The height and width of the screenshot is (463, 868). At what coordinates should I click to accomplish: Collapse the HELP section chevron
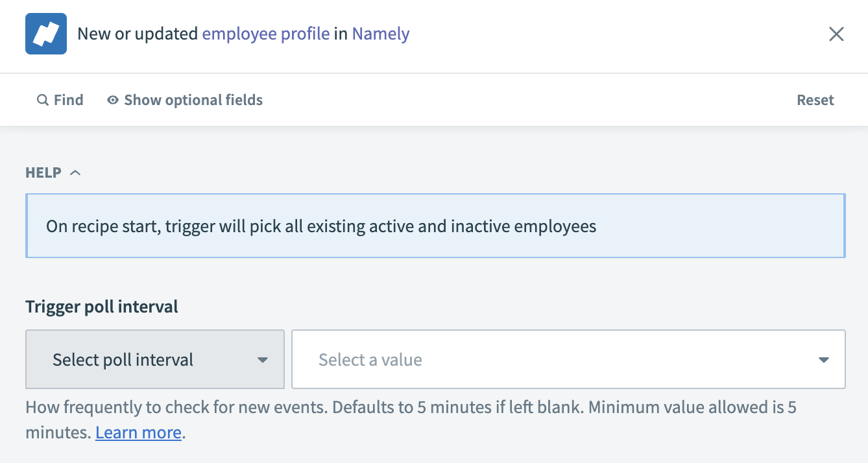pyautogui.click(x=75, y=172)
